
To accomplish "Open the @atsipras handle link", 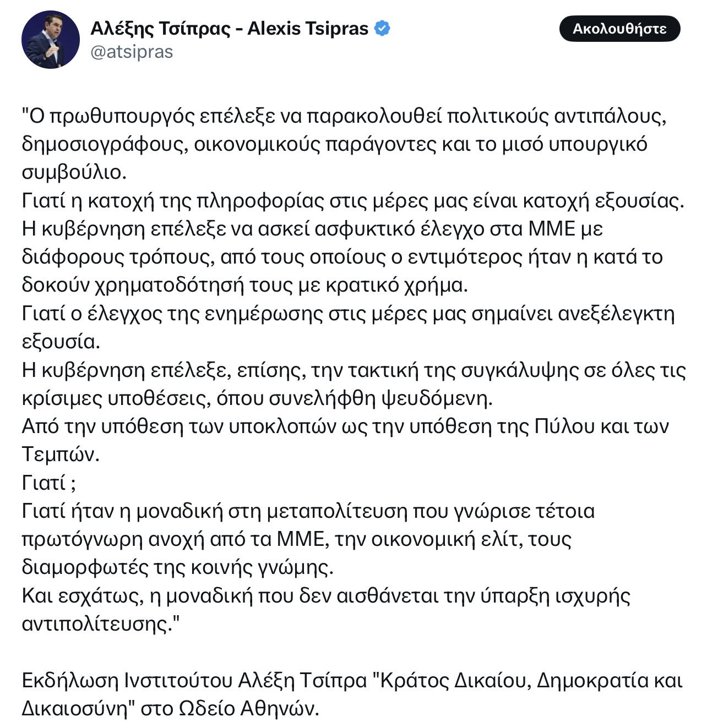I will tap(132, 52).
